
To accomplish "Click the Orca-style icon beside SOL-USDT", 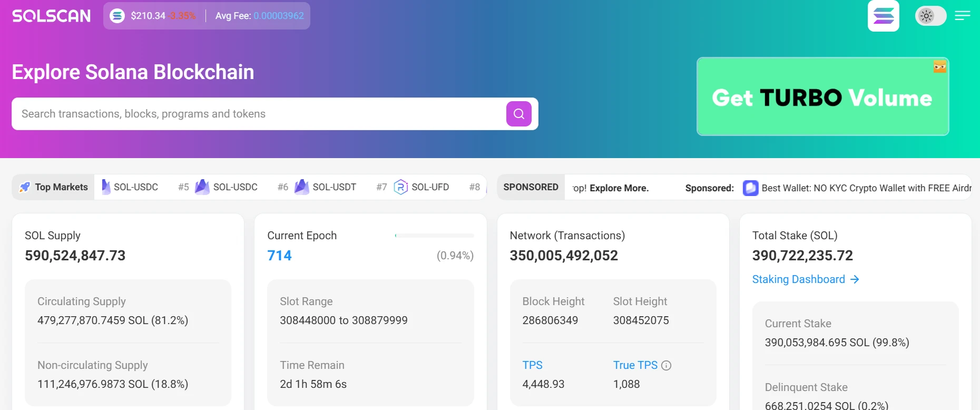I will click(302, 187).
